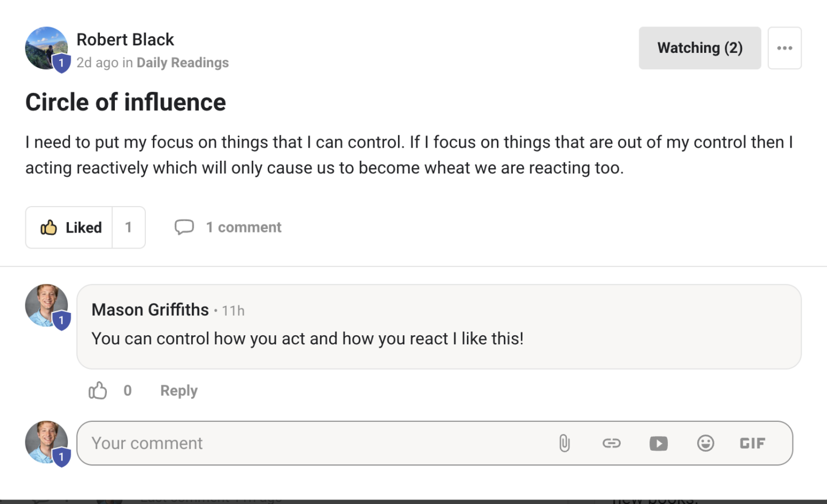Open the author name Robert Black
The image size is (827, 504).
pyautogui.click(x=125, y=40)
